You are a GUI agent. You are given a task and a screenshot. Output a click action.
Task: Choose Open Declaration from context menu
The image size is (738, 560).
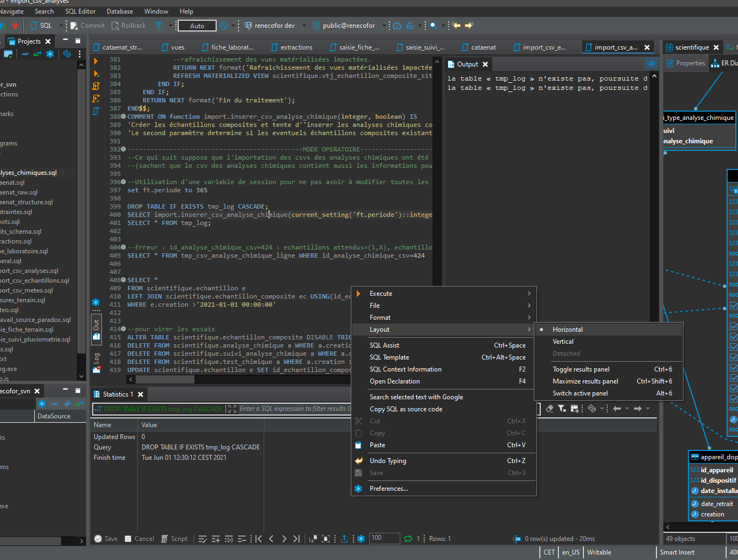[444, 381]
